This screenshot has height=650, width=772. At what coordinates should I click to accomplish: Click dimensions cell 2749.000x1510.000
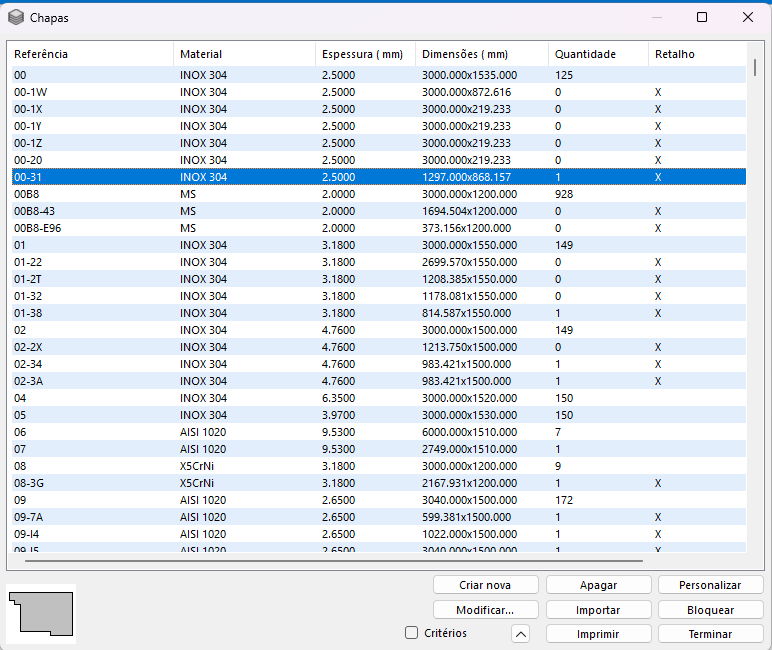pyautogui.click(x=469, y=449)
